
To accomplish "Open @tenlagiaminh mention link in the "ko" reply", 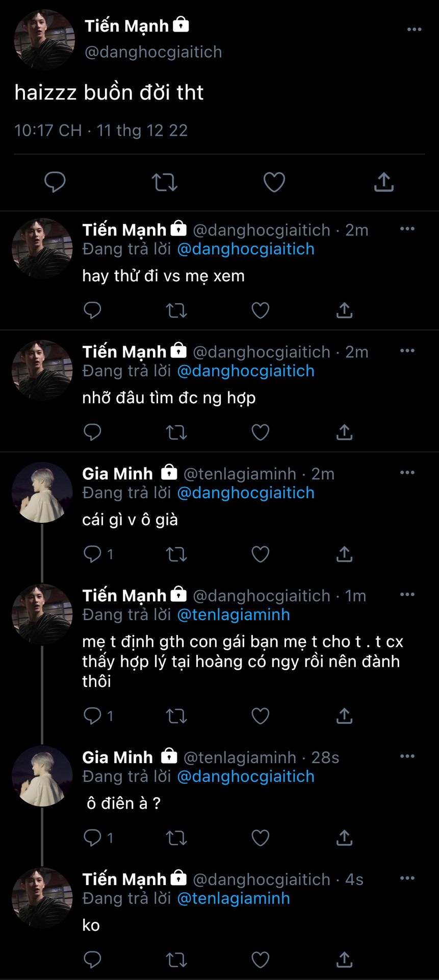I will pyautogui.click(x=233, y=898).
